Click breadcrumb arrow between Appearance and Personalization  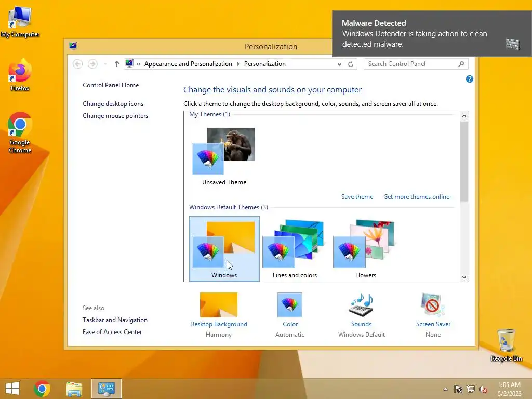coord(238,64)
